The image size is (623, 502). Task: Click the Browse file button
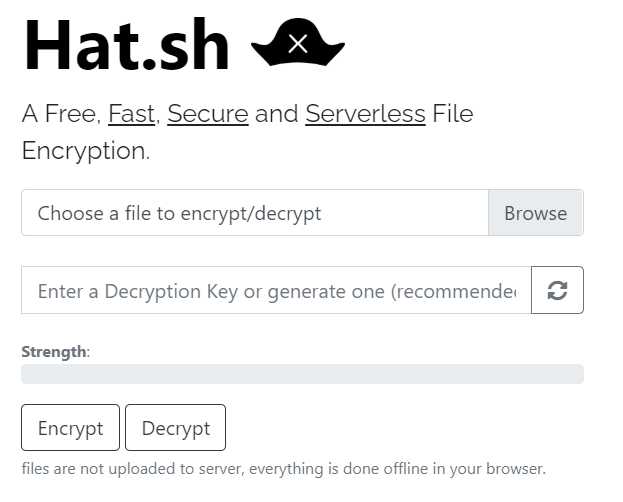point(535,213)
